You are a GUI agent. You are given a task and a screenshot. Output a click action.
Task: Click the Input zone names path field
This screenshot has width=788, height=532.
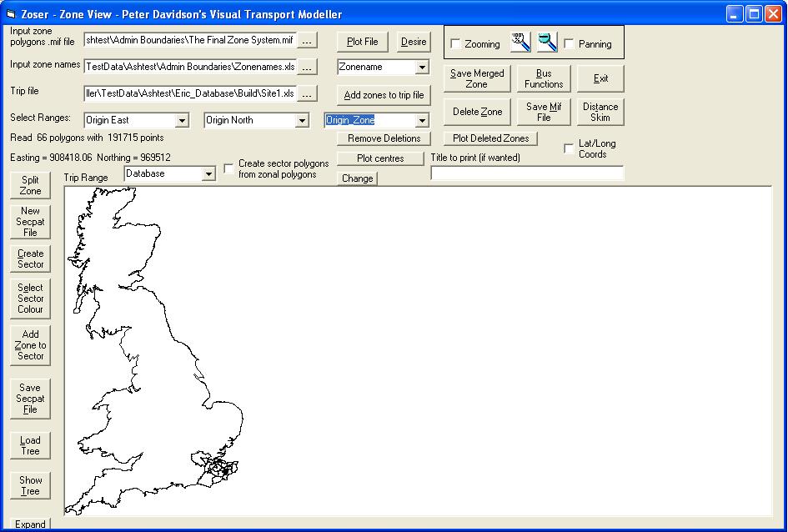pos(190,67)
